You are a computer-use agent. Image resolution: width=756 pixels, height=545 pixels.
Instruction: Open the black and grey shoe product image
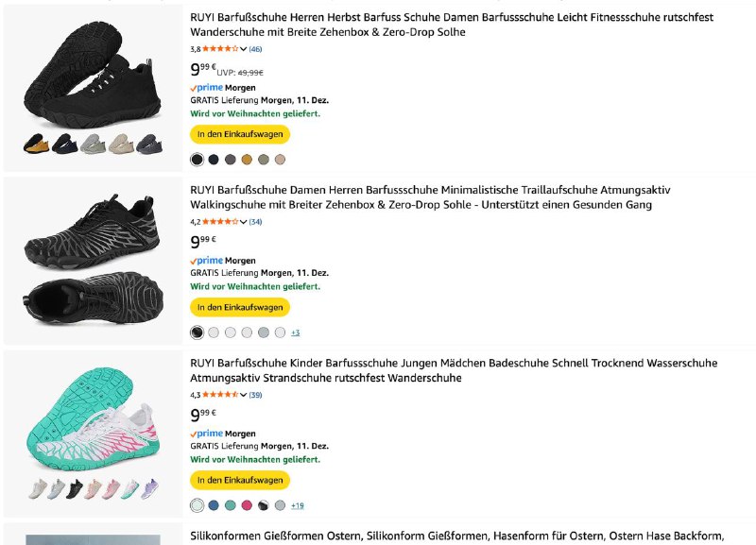click(x=93, y=260)
